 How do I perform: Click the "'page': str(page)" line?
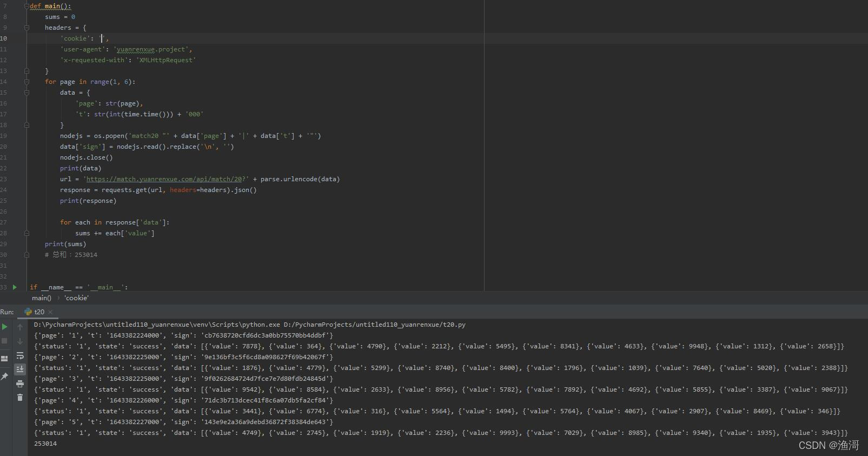(109, 103)
